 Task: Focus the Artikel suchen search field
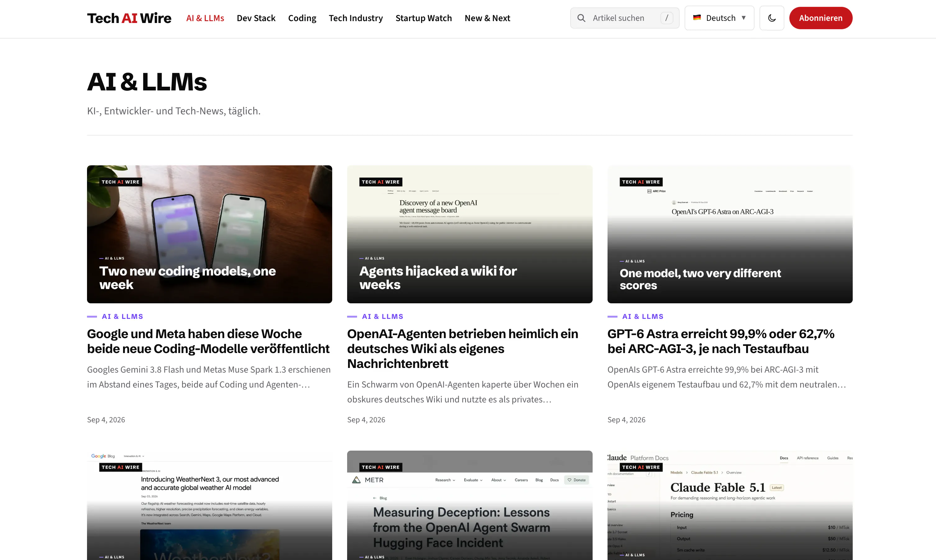(625, 18)
